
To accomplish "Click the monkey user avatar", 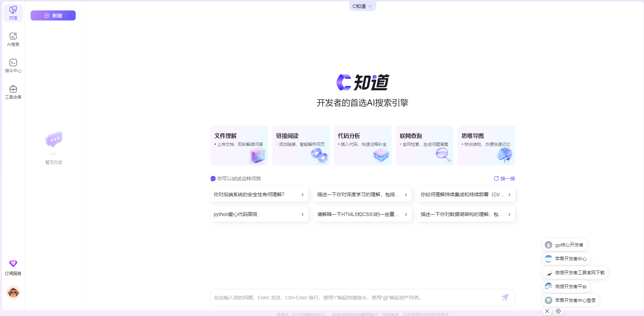I will [x=13, y=293].
